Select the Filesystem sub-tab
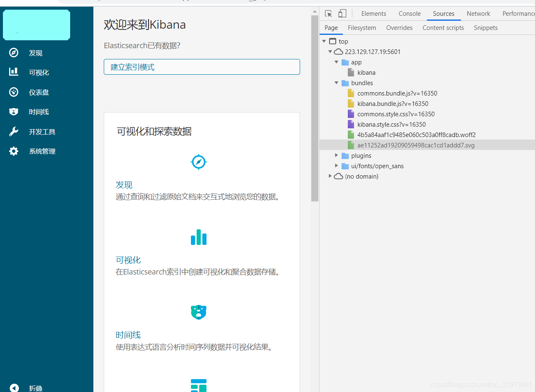The height and width of the screenshot is (392, 535). tap(362, 28)
